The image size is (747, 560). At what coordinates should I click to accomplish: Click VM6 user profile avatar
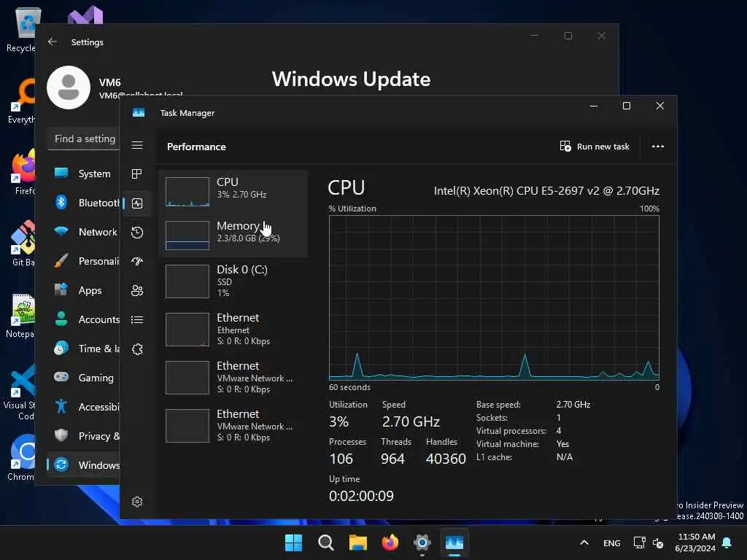click(x=69, y=87)
